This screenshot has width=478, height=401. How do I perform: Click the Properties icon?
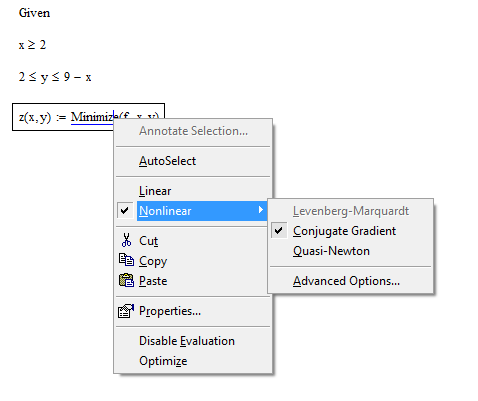point(126,311)
